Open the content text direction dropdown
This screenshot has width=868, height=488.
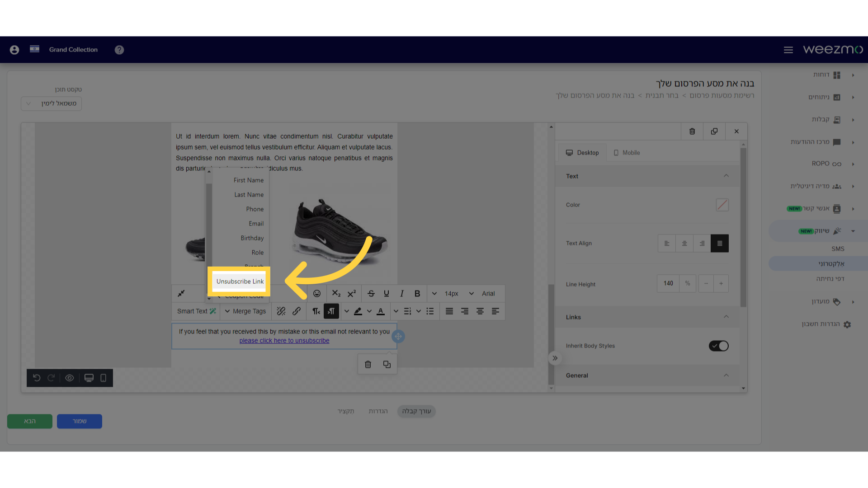tap(51, 103)
